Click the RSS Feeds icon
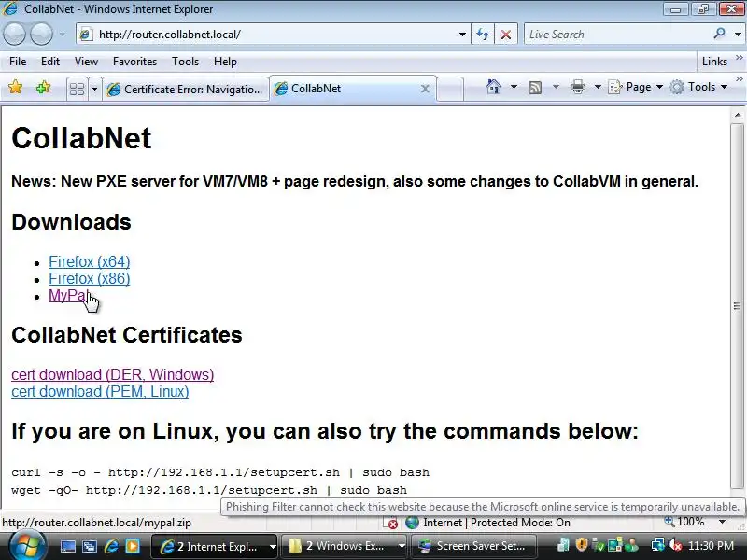The width and height of the screenshot is (747, 560). tap(535, 87)
